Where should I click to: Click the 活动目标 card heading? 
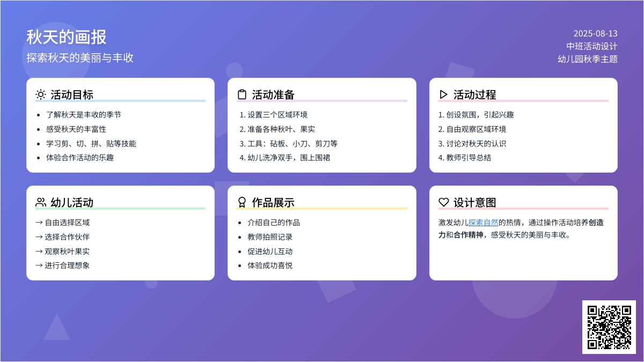72,94
